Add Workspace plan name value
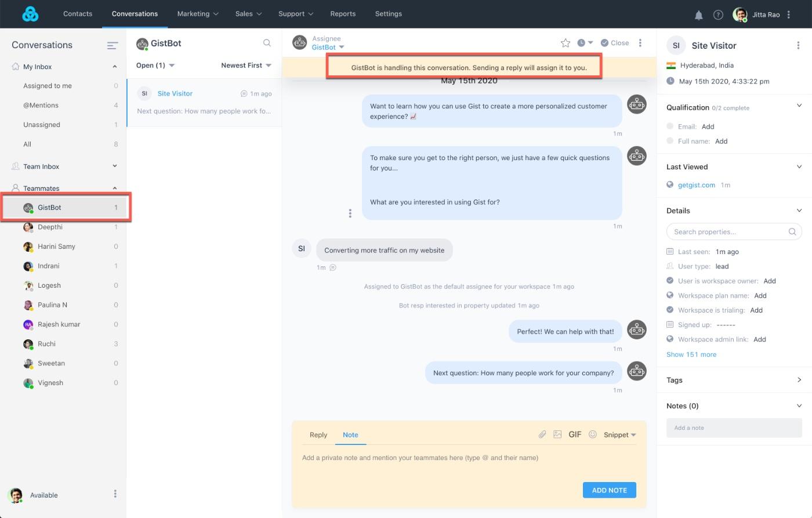 click(x=760, y=296)
